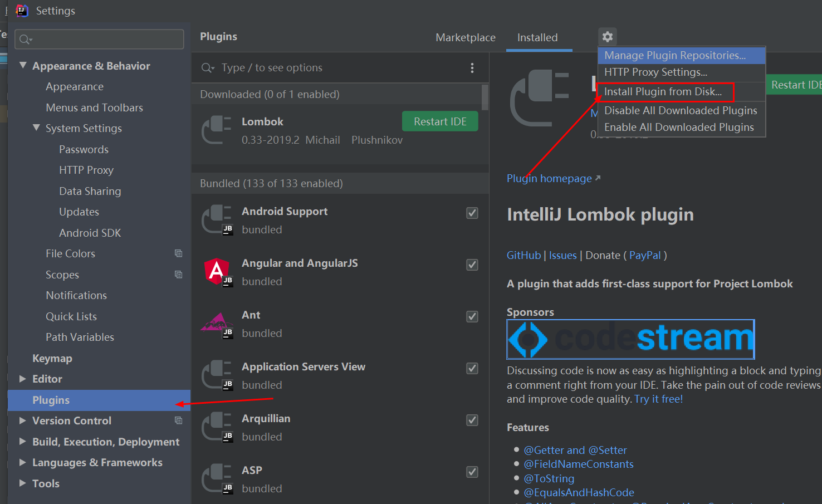Select Plugins in settings tree
Screen dimensions: 822x504
(99, 400)
